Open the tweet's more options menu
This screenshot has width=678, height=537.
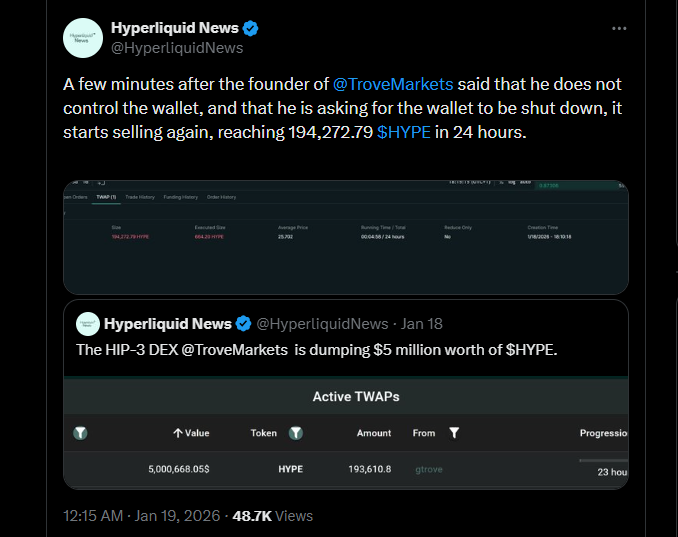(x=619, y=29)
